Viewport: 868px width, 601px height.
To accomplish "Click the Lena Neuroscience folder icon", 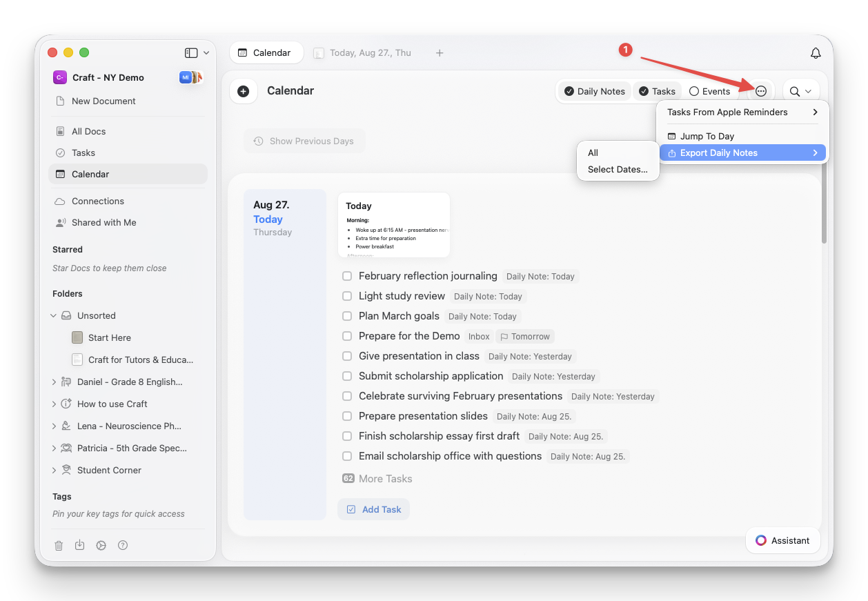I will [66, 426].
